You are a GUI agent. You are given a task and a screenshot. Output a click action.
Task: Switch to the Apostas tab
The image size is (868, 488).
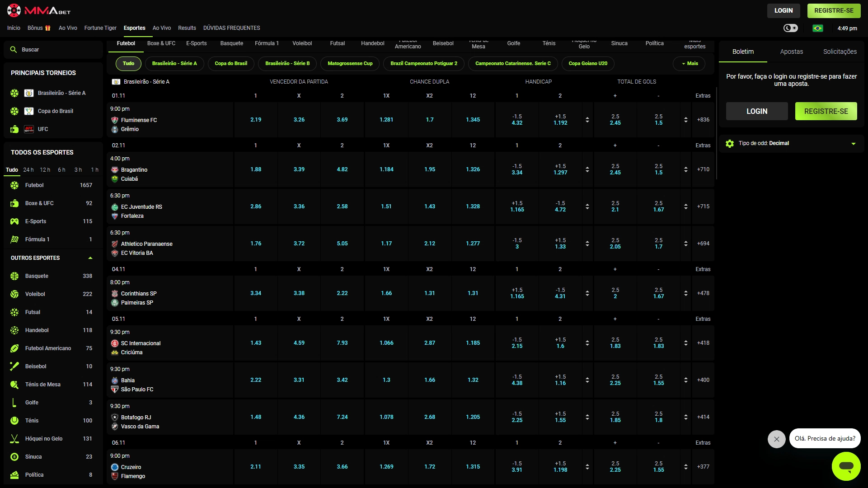(791, 52)
